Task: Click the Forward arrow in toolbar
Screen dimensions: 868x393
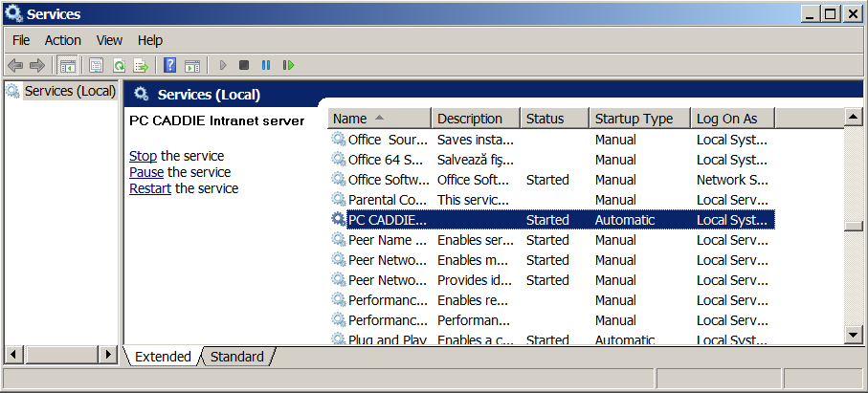Action: tap(37, 65)
